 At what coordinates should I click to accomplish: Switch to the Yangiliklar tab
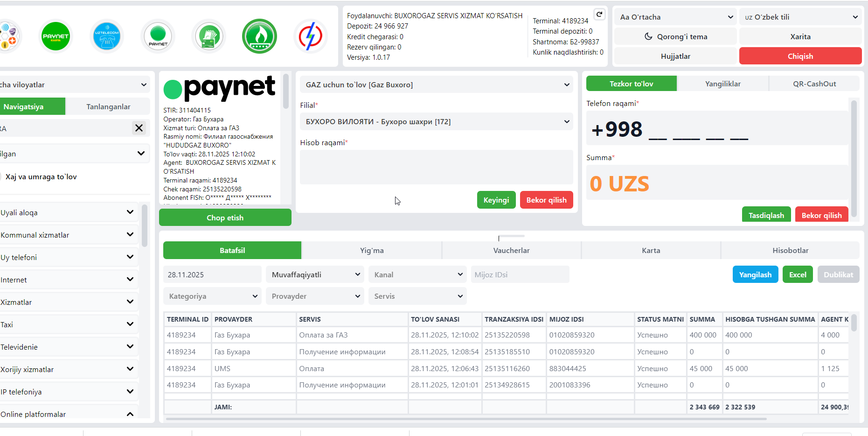[x=722, y=84]
